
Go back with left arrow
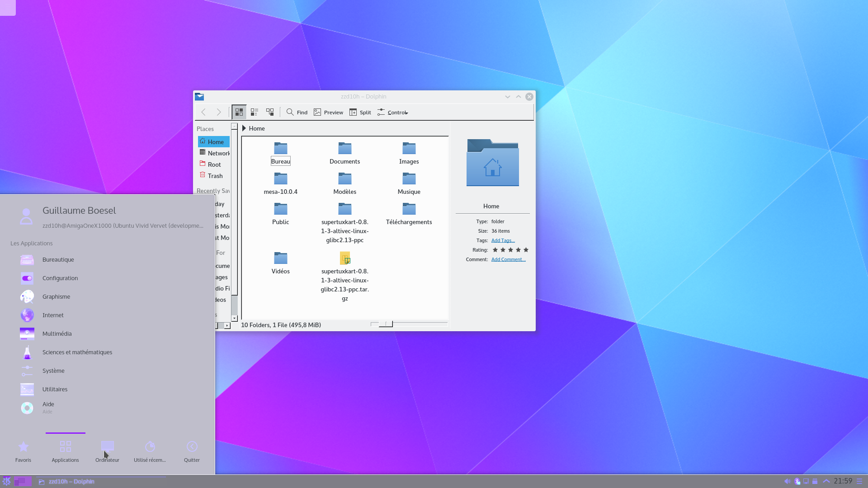pos(203,112)
